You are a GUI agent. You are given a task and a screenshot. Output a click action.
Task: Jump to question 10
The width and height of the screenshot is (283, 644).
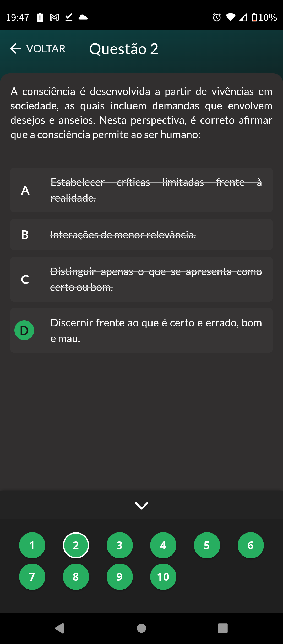point(163,577)
